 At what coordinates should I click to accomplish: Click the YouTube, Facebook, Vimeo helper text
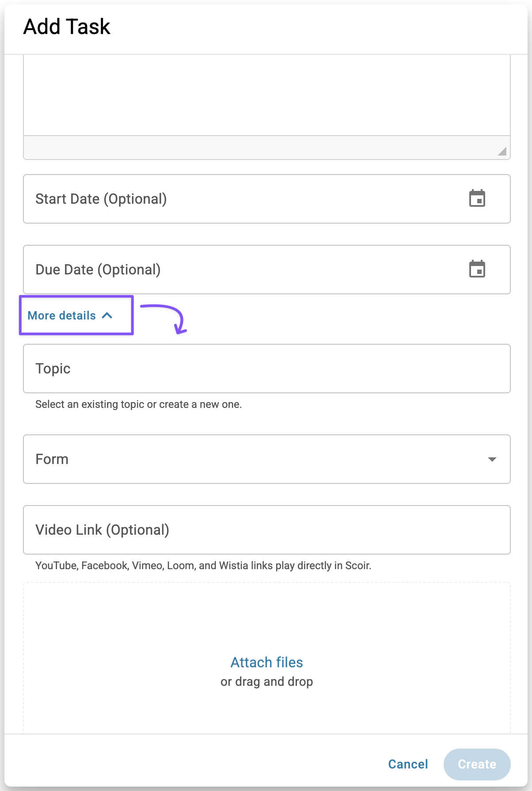click(203, 566)
